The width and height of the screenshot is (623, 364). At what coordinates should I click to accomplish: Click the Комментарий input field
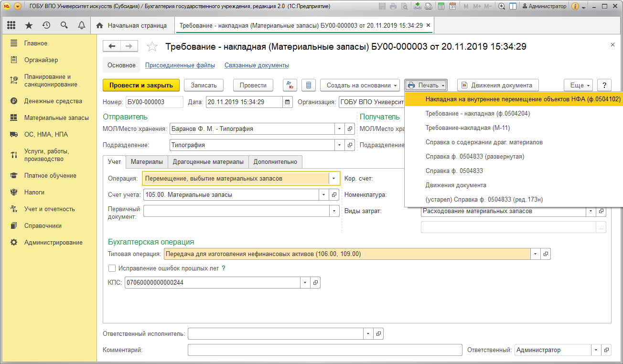325,350
